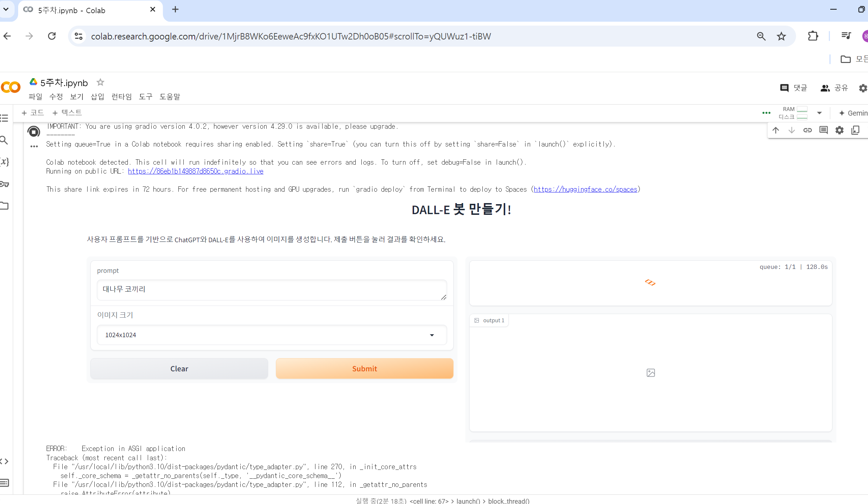Viewport: 868px width, 504px height.
Task: Click the 공유 share button
Action: pos(835,88)
